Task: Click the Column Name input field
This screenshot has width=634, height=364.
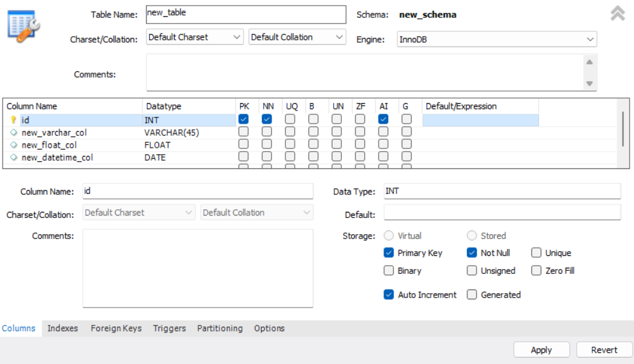Action: (x=198, y=191)
